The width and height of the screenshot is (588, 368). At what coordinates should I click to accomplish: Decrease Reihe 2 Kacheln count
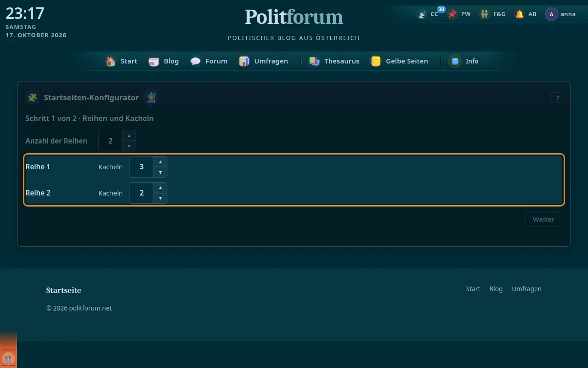point(160,198)
